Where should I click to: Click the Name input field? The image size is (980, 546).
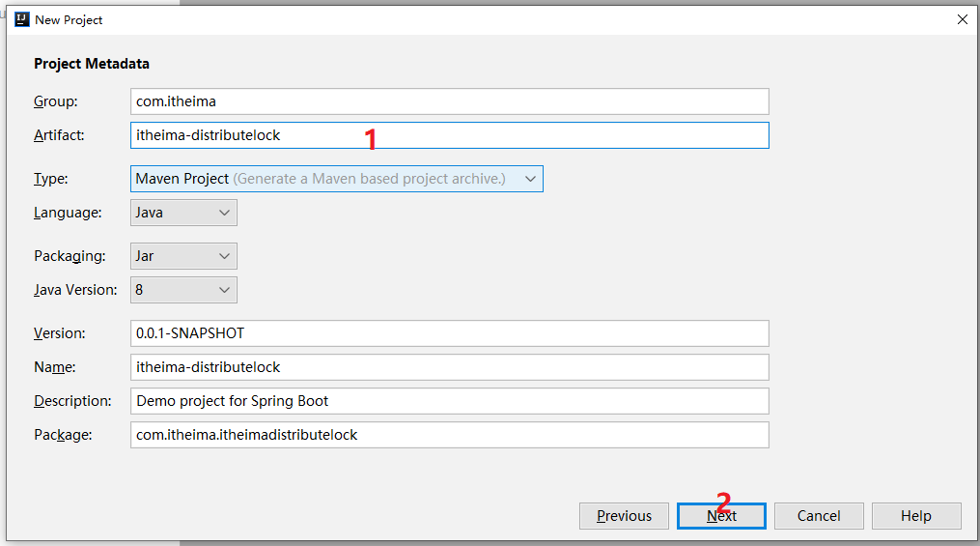point(449,367)
